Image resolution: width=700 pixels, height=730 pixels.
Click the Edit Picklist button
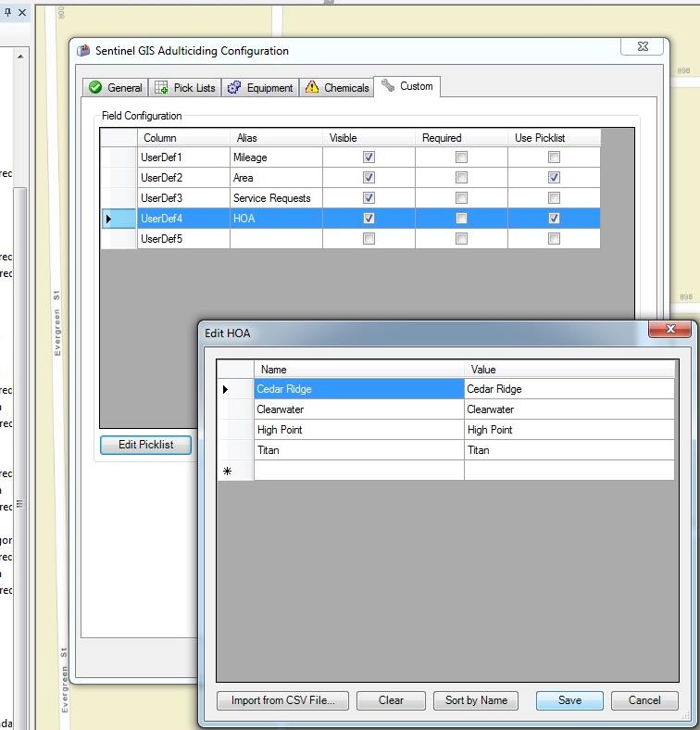click(145, 445)
